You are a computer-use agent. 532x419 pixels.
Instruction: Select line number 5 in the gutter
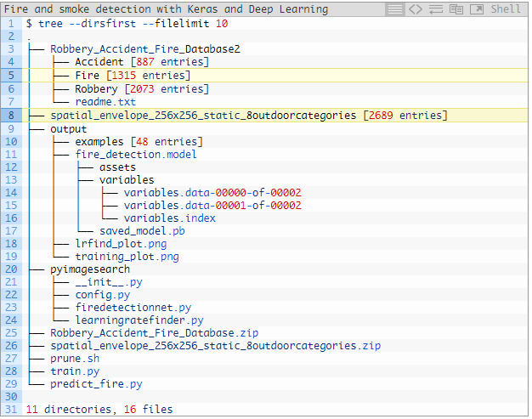11,75
